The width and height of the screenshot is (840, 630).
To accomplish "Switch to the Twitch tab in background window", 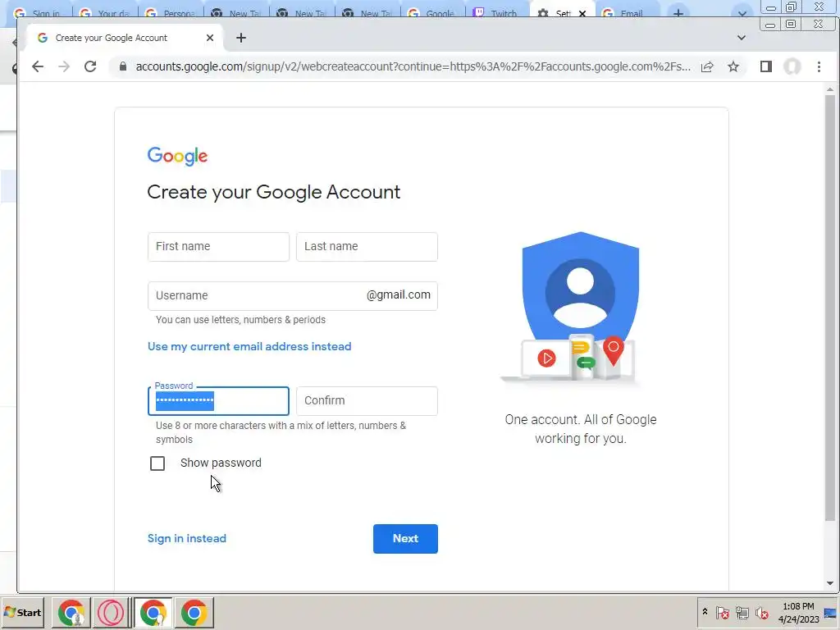I will coord(495,13).
